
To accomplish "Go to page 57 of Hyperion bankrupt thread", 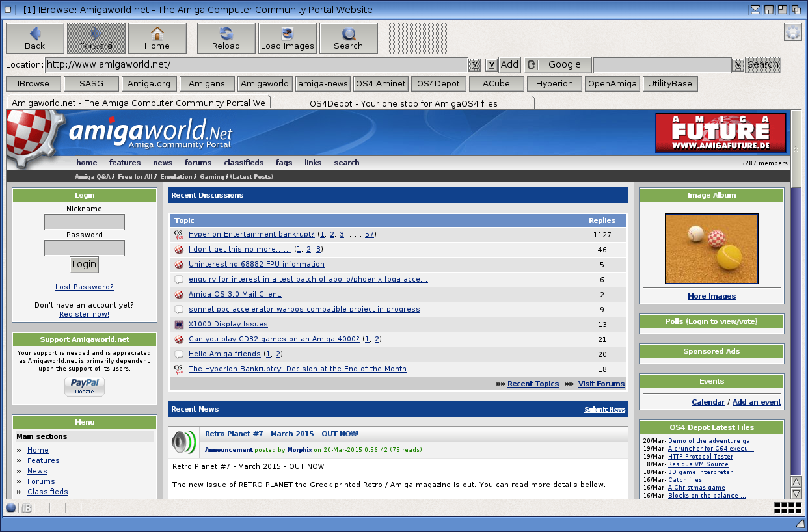I will 370,234.
